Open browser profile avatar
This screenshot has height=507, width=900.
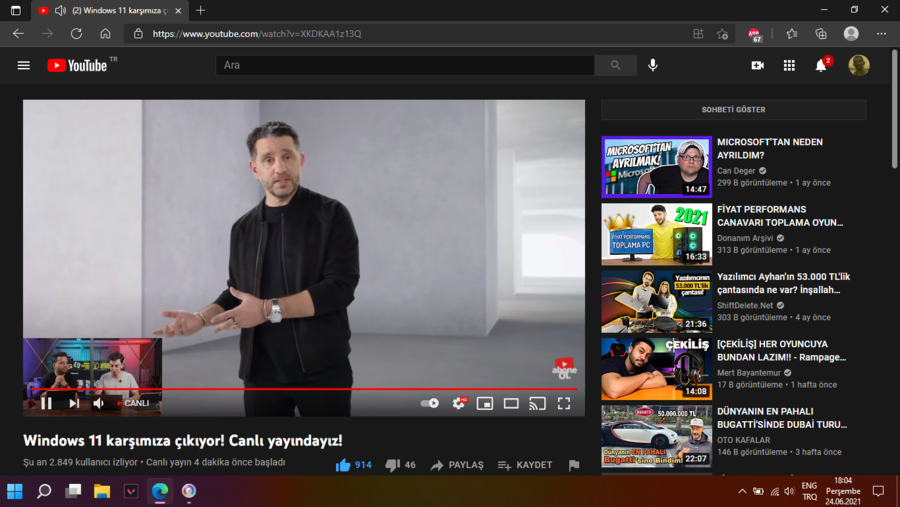coord(851,34)
